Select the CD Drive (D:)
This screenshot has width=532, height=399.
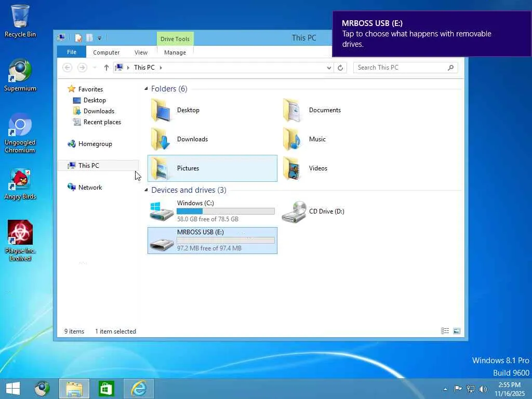point(343,211)
